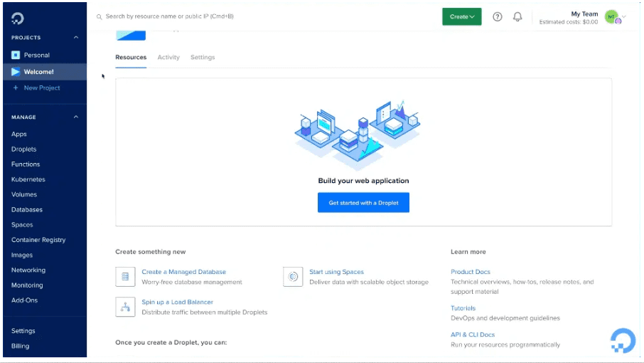The width and height of the screenshot is (644, 363).
Task: Open Container Registry in the sidebar
Action: [38, 240]
